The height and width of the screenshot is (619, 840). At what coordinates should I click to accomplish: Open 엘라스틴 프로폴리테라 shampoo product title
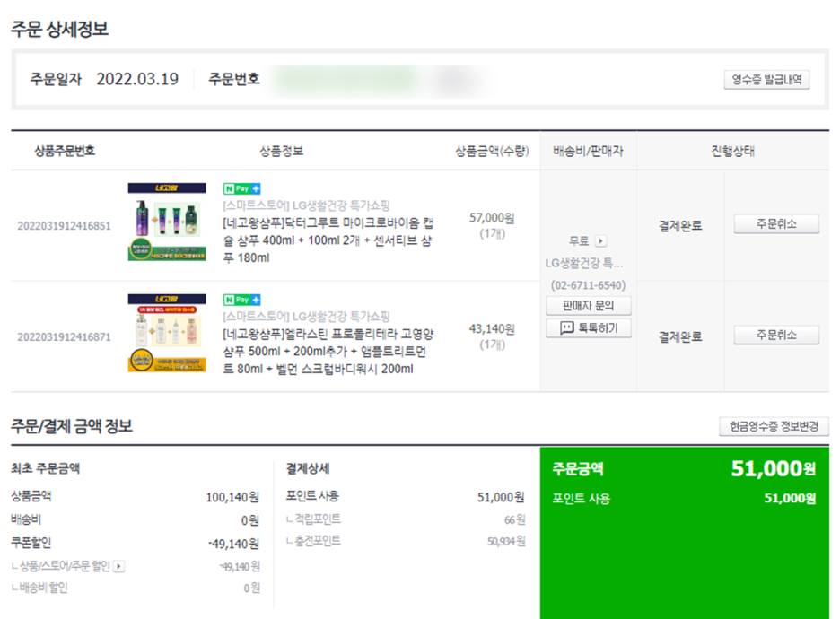click(328, 352)
